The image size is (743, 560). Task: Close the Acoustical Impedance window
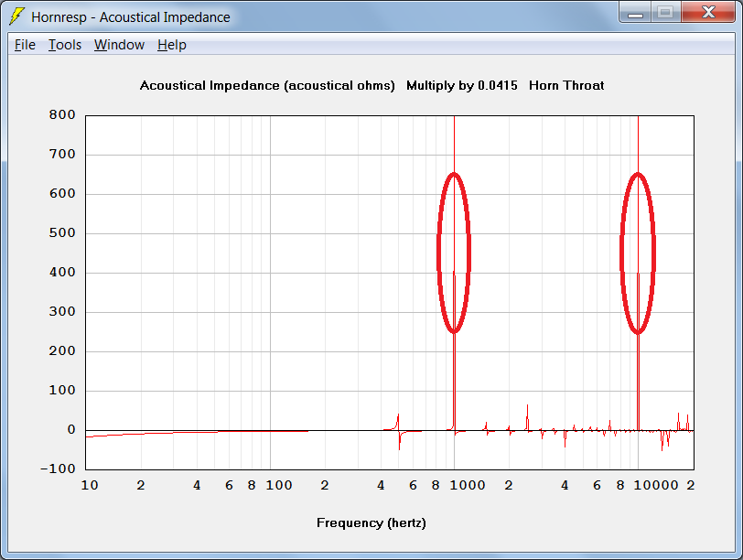click(x=708, y=12)
